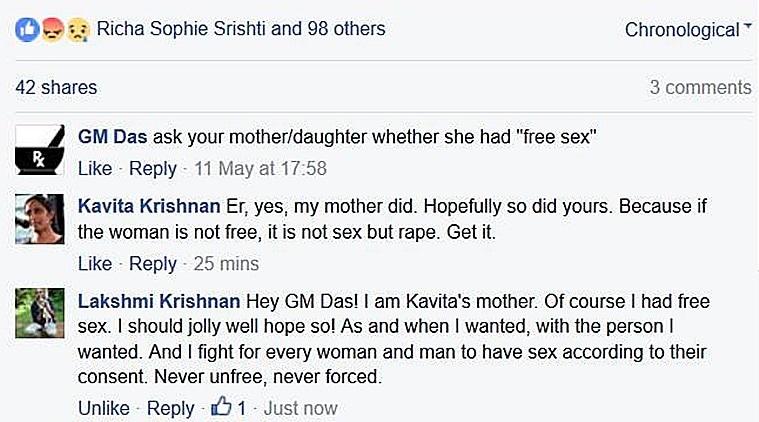The width and height of the screenshot is (759, 422).
Task: View Richa Sophie Srishti and 98 others
Action: [241, 29]
